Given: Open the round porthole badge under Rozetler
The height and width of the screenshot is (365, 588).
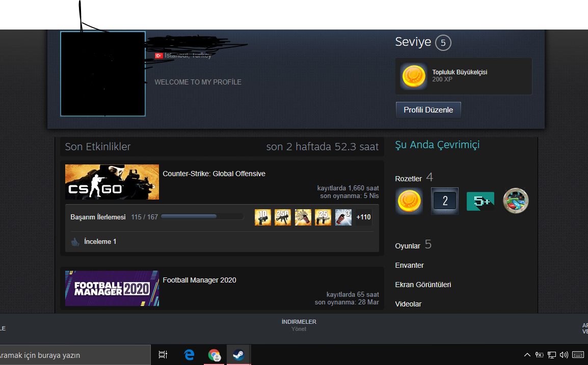Looking at the screenshot, I should [516, 201].
